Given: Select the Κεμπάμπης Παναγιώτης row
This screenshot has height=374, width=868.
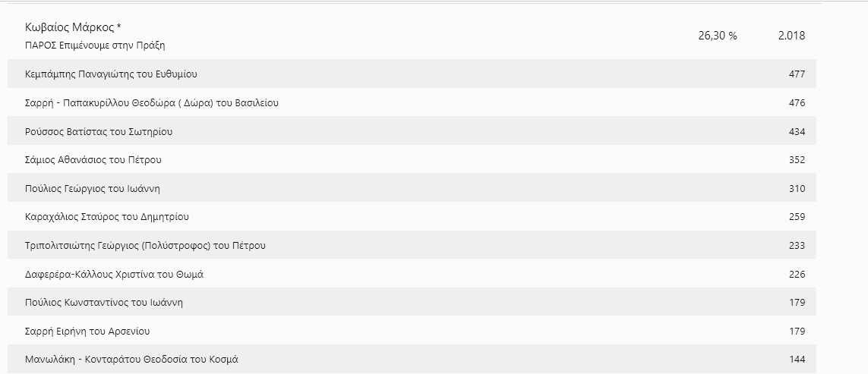Looking at the screenshot, I should pyautogui.click(x=112, y=74).
